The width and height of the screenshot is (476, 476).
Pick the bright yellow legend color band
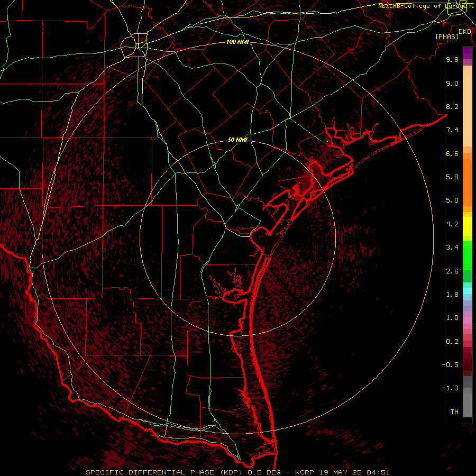pyautogui.click(x=467, y=226)
